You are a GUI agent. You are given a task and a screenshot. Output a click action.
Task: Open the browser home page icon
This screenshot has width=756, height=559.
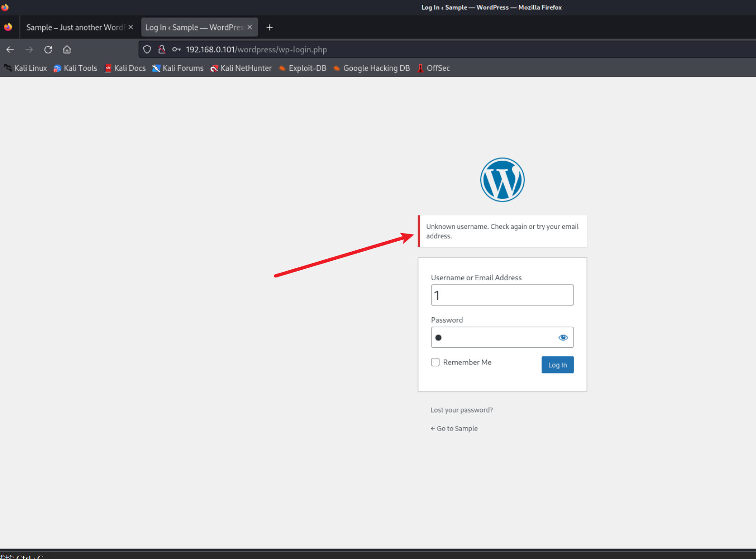[x=67, y=49]
